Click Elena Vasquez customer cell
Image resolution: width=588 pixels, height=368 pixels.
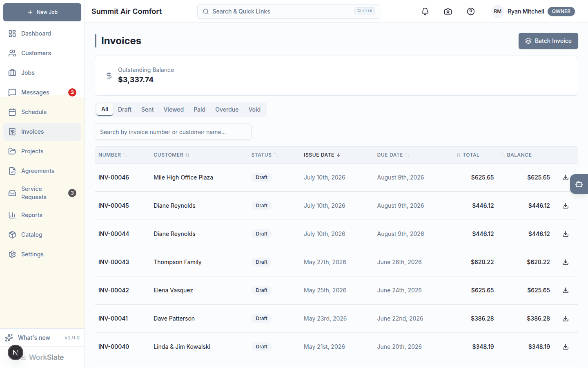173,290
